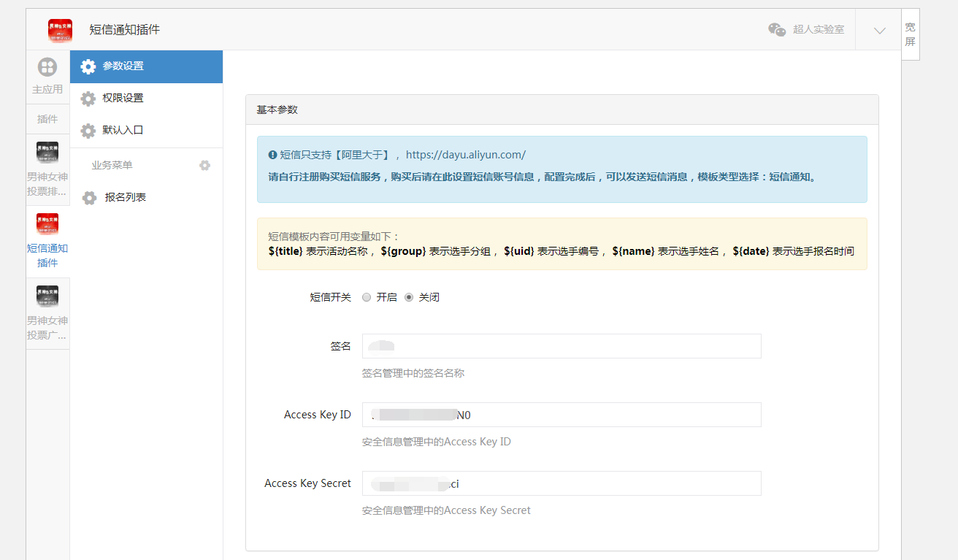
Task: Click the exclamation info icon in the notice
Action: pyautogui.click(x=272, y=155)
